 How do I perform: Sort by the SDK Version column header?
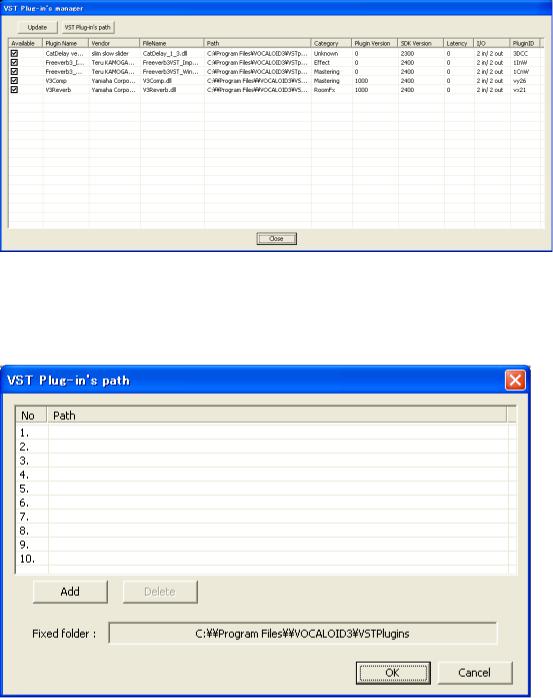click(x=421, y=43)
